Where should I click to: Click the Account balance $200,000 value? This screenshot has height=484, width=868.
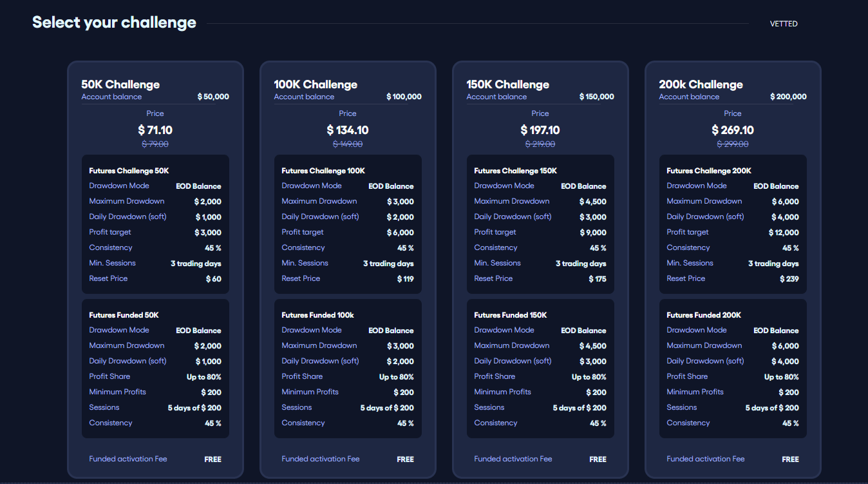(x=788, y=97)
